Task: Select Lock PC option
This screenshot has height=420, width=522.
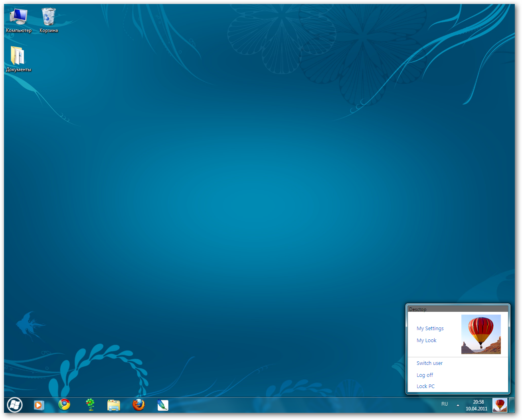Action: (425, 386)
